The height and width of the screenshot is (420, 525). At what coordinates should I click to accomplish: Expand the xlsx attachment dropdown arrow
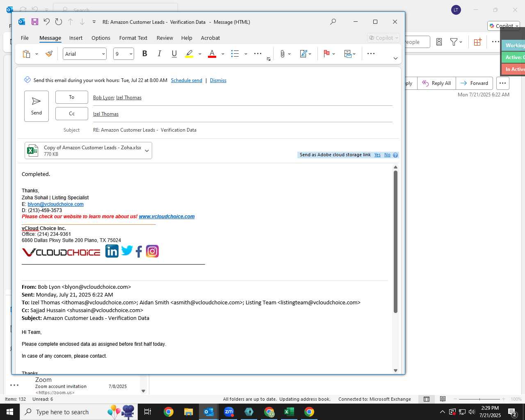[147, 151]
